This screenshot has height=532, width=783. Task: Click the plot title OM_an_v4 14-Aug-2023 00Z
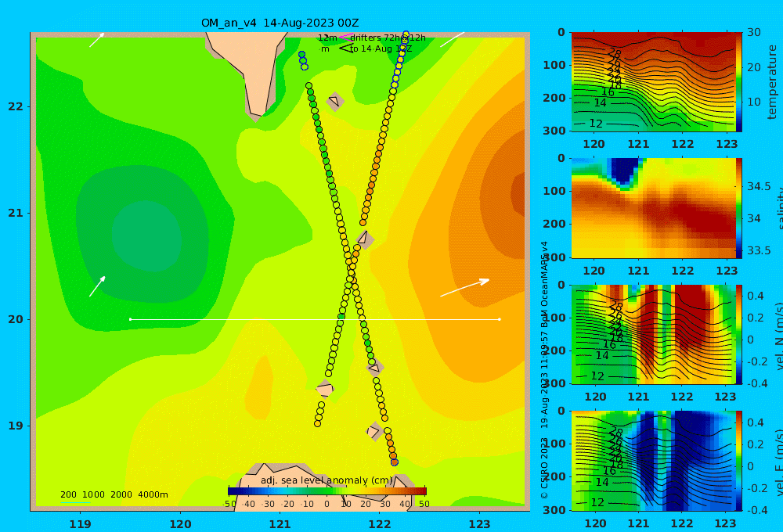pyautogui.click(x=280, y=23)
